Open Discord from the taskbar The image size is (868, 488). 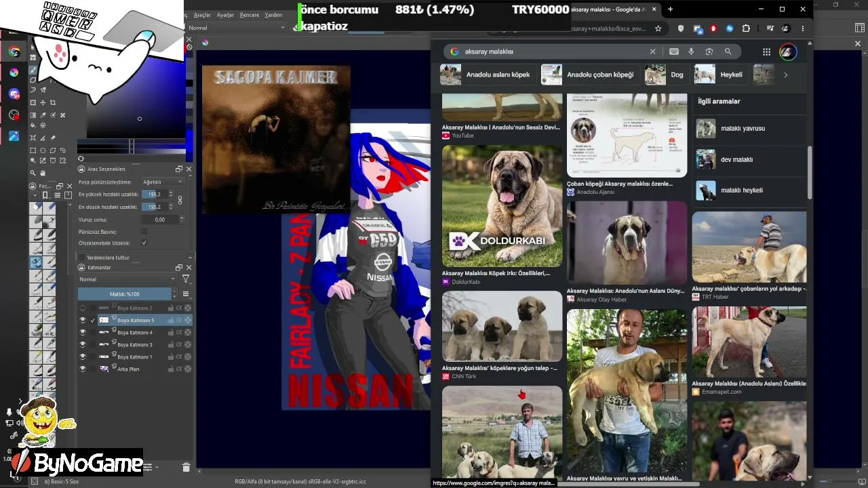click(14, 94)
